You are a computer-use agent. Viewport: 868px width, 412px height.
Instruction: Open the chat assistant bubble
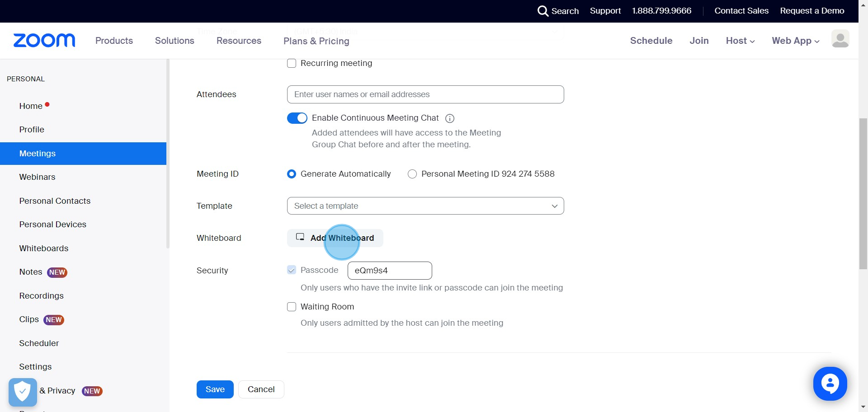830,384
